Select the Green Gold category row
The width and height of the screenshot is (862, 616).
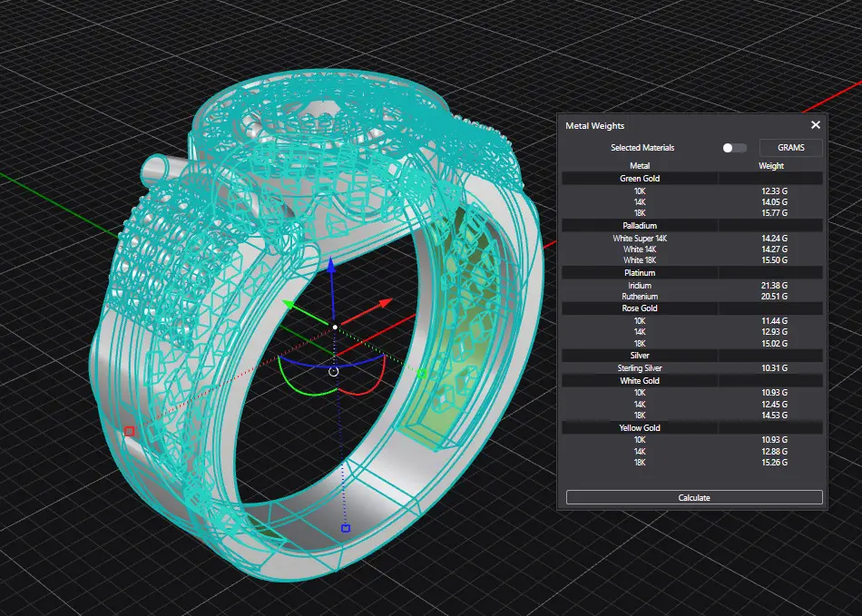(692, 178)
